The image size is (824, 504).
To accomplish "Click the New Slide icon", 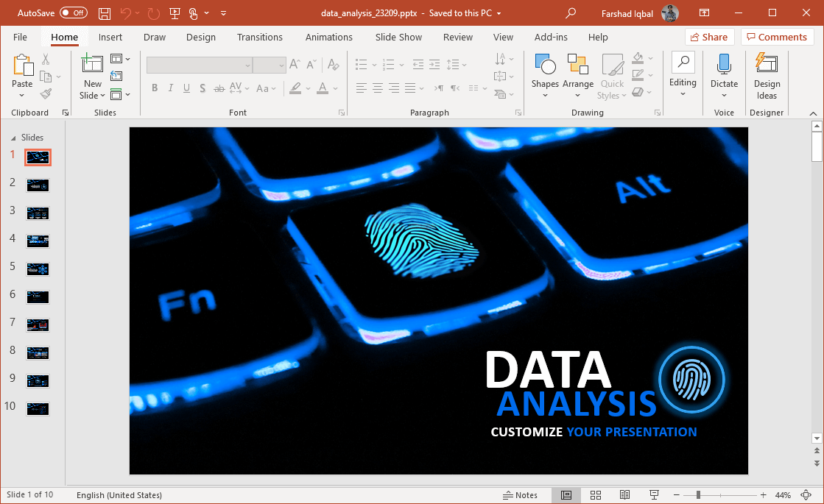I will [92, 65].
